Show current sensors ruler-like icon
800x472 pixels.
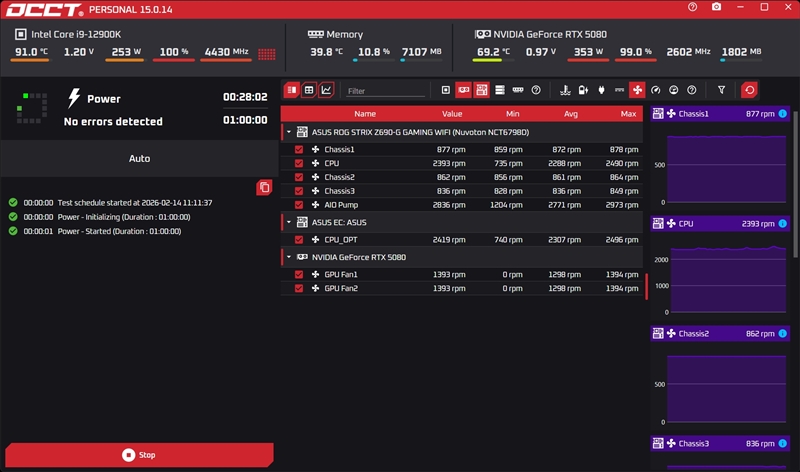[x=619, y=90]
